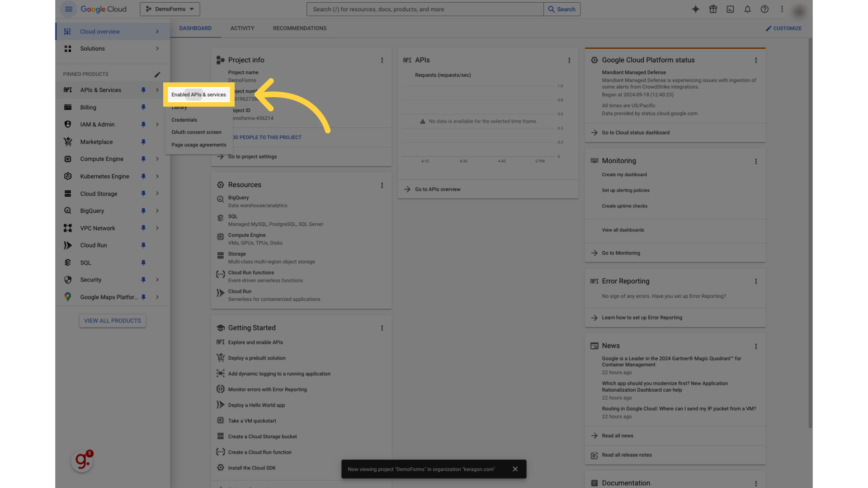Open APIs card options menu
This screenshot has width=868, height=488.
[x=569, y=60]
